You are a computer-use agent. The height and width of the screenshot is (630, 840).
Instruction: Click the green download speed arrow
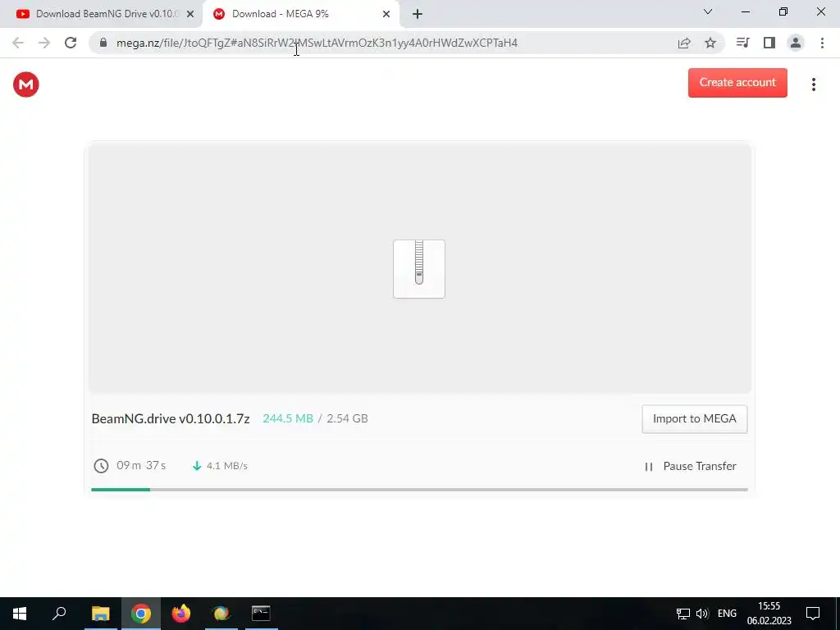coord(197,466)
